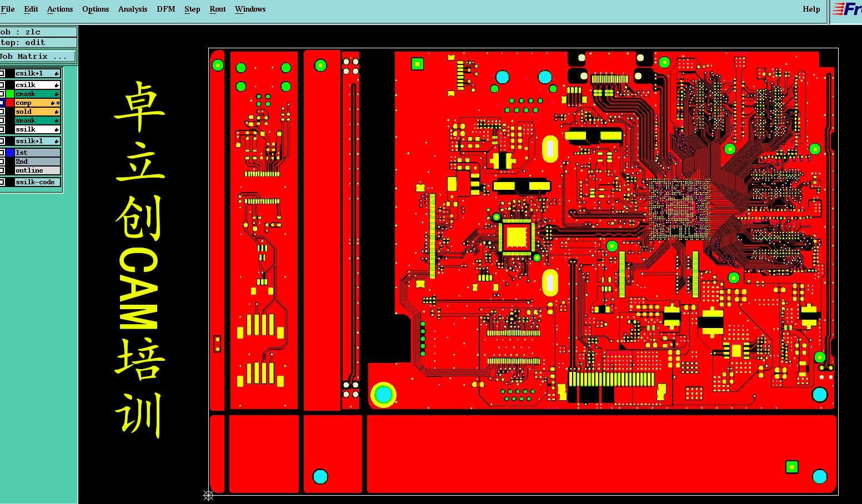The height and width of the screenshot is (504, 862).
Task: Open the Options menu
Action: pyautogui.click(x=96, y=9)
